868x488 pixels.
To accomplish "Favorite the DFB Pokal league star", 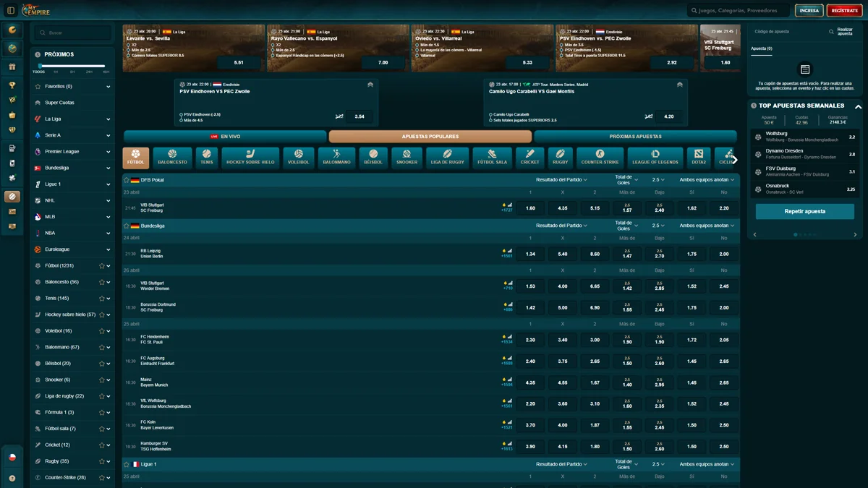I will tap(127, 179).
